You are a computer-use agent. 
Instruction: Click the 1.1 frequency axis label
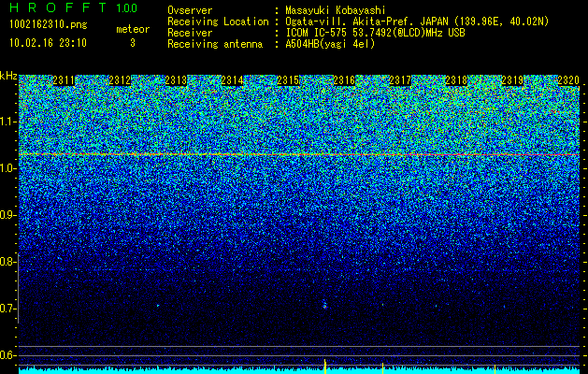pyautogui.click(x=7, y=122)
